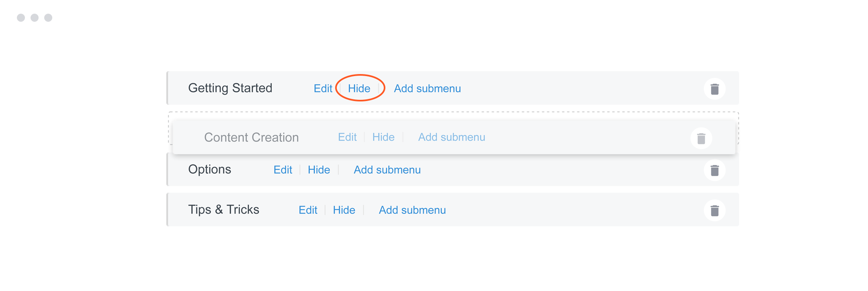Delete the Options menu item

(714, 170)
